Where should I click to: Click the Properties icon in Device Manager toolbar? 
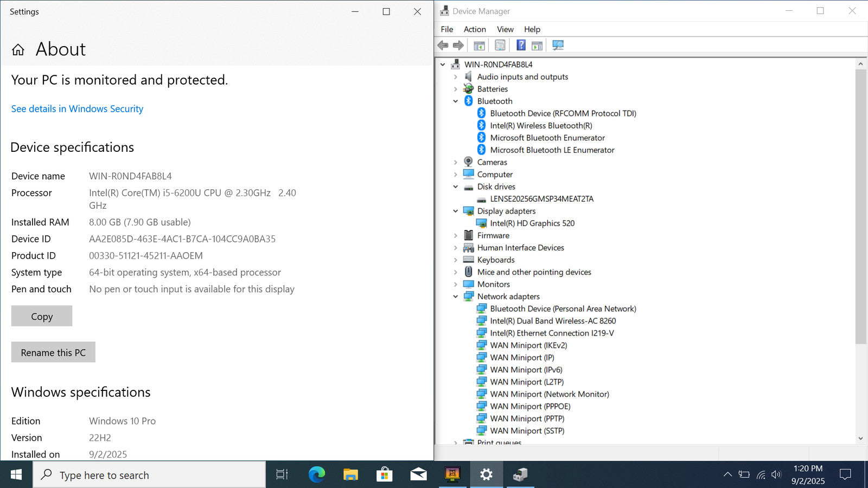click(x=500, y=46)
